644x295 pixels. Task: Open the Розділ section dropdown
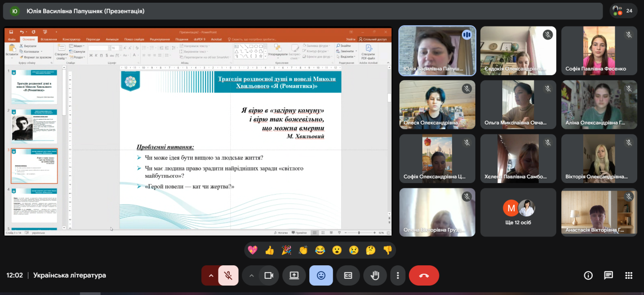click(77, 57)
